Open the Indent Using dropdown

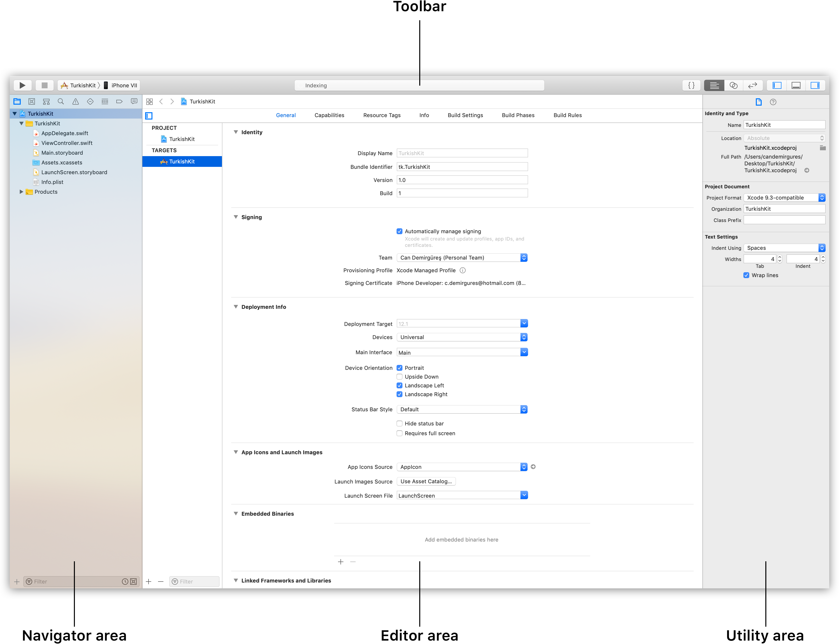pos(784,248)
